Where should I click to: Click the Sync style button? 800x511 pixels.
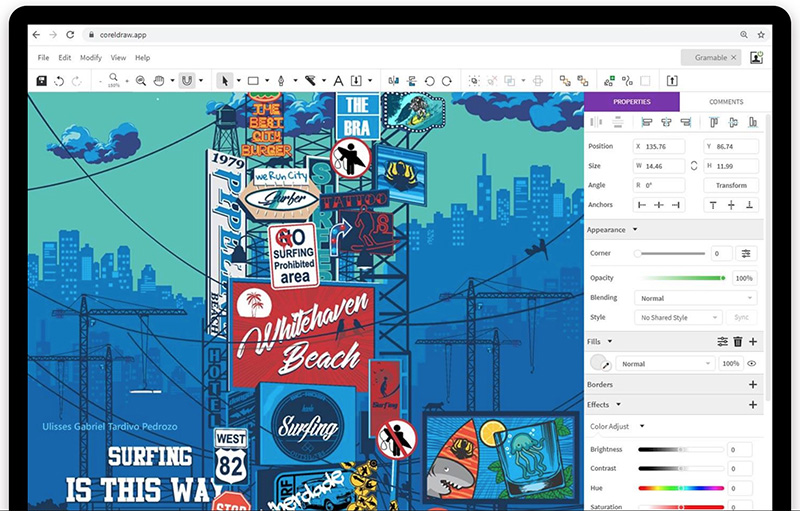741,317
